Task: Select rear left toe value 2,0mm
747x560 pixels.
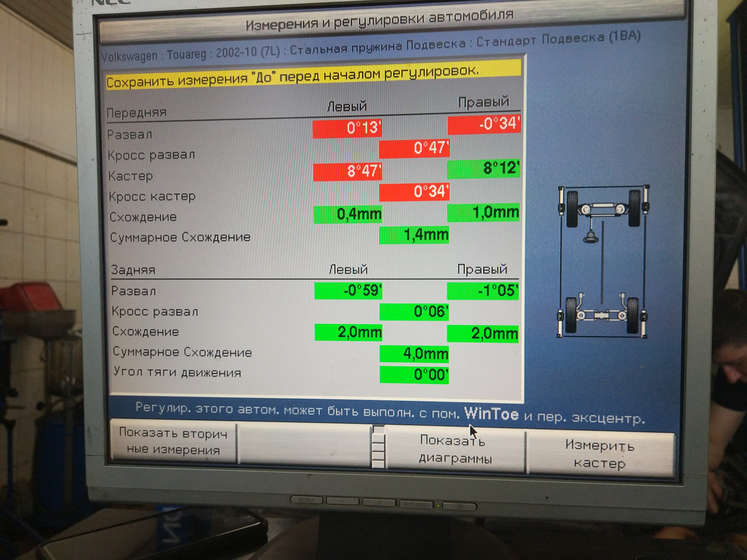Action: (348, 332)
